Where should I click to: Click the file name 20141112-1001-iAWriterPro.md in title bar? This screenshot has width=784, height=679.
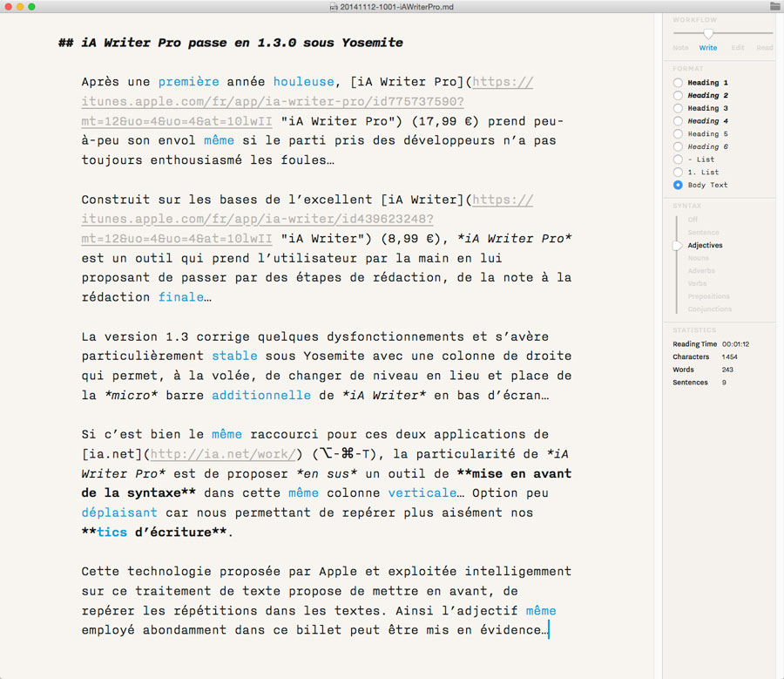tap(396, 7)
